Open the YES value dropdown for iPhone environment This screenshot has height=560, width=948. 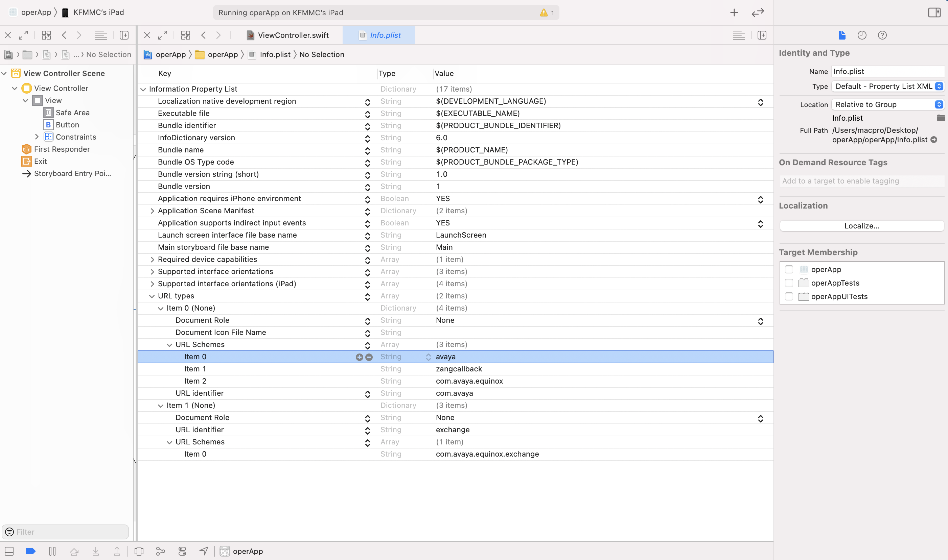point(760,199)
